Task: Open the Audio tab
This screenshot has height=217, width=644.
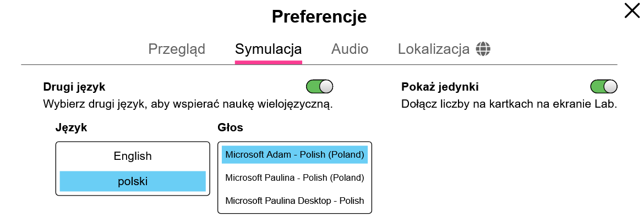Action: pyautogui.click(x=350, y=49)
